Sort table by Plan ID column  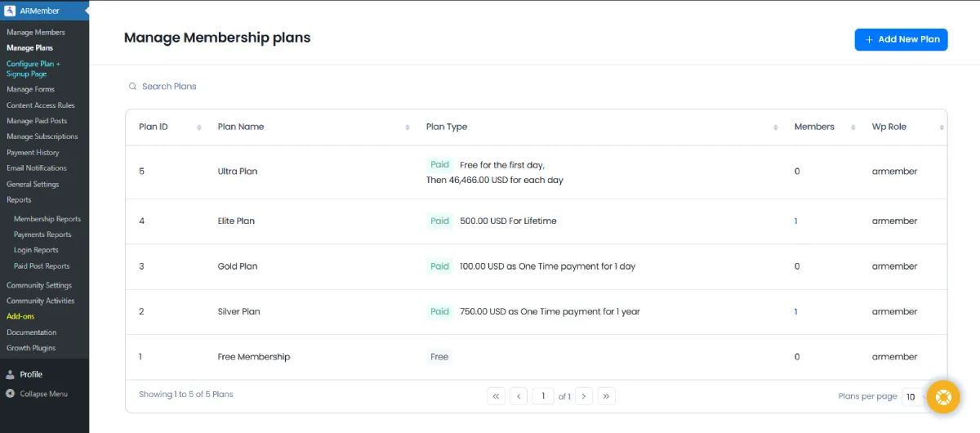pyautogui.click(x=199, y=127)
